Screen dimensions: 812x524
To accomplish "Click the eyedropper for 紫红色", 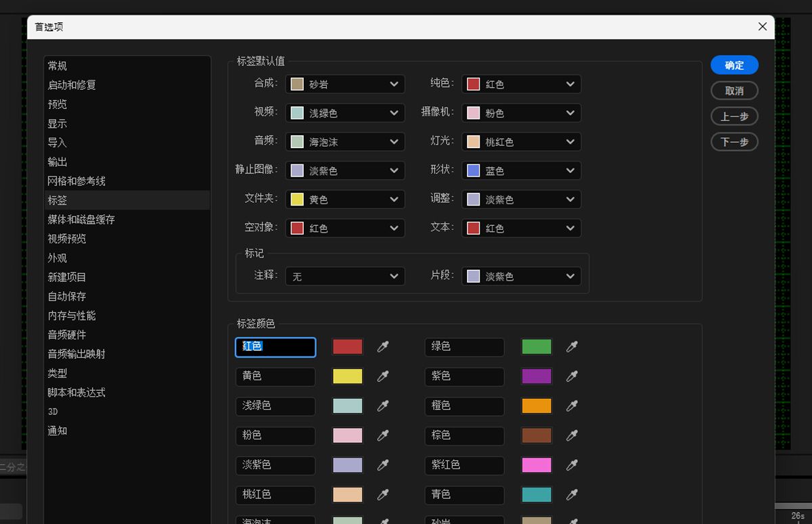I will 572,465.
